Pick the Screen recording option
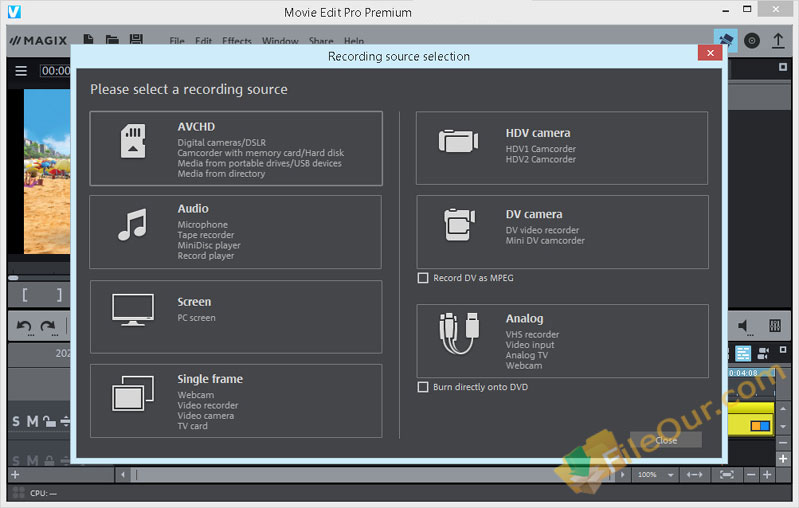Viewport: 799px width, 508px height. [236, 316]
